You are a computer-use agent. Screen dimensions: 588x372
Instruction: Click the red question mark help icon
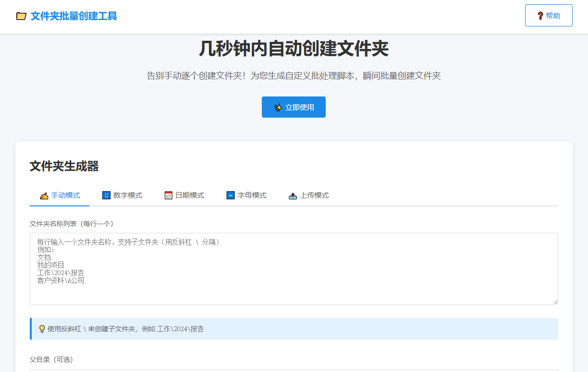(540, 16)
